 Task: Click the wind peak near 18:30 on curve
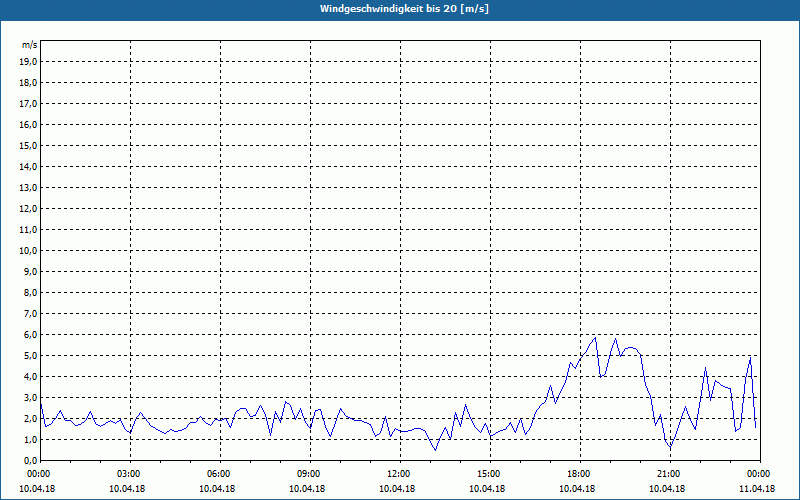coord(595,337)
